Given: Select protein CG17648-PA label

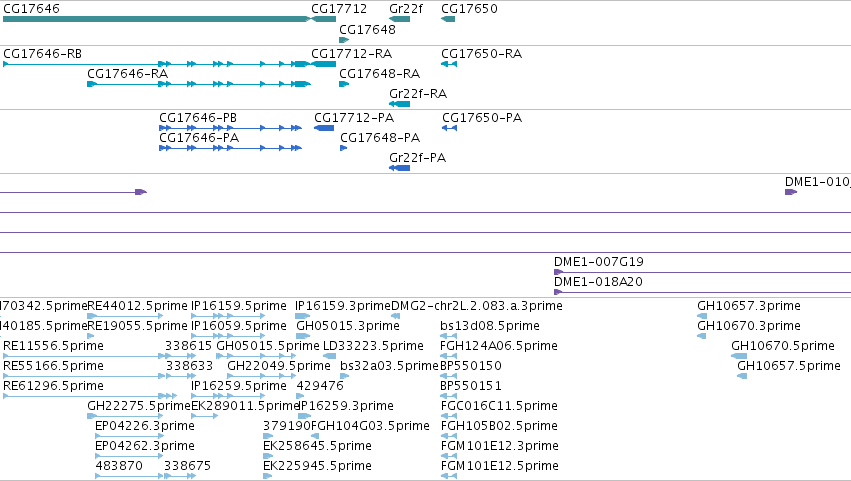Looking at the screenshot, I should coord(380,138).
